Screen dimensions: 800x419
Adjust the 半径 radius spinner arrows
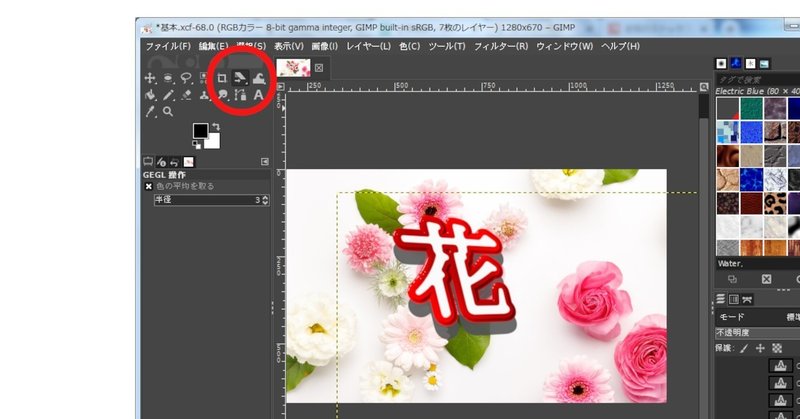pyautogui.click(x=265, y=200)
